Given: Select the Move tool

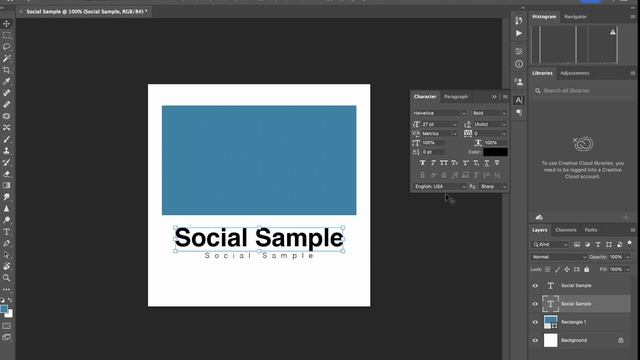Looking at the screenshot, I should (7, 24).
